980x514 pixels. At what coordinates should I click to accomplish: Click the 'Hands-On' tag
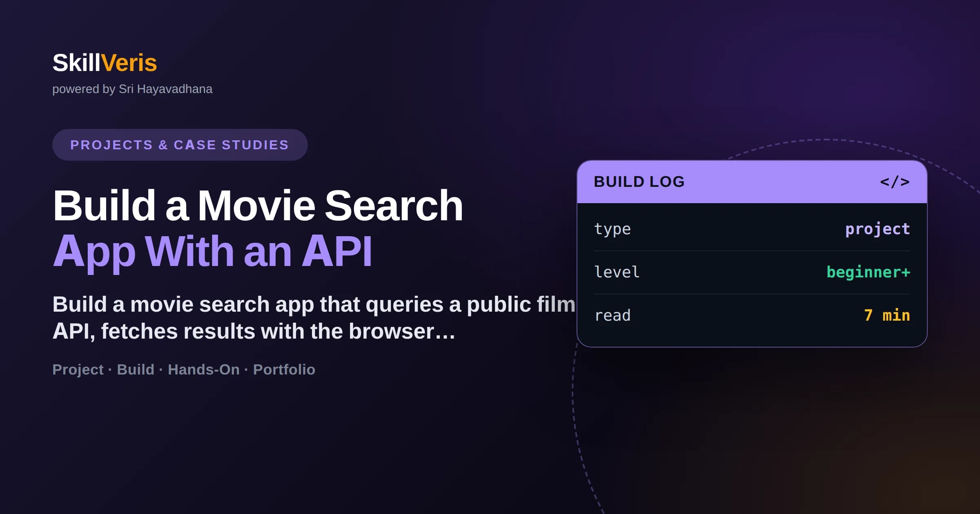pos(204,370)
